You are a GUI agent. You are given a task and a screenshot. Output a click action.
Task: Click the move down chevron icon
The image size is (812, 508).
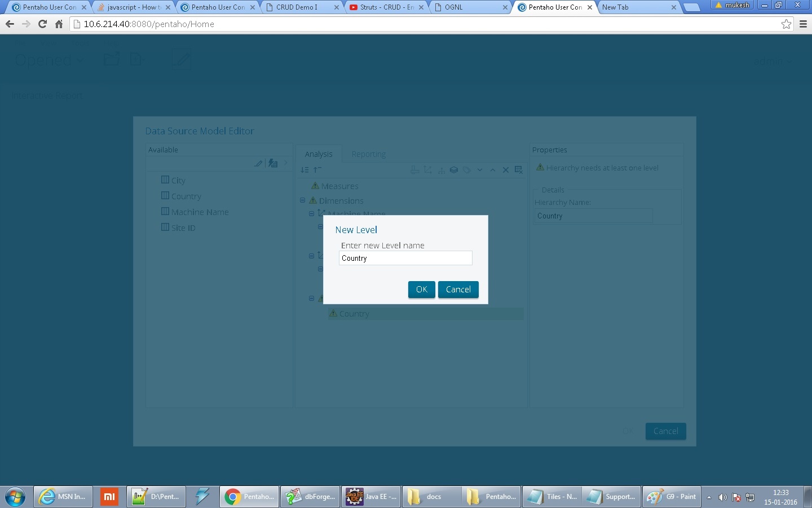(480, 170)
